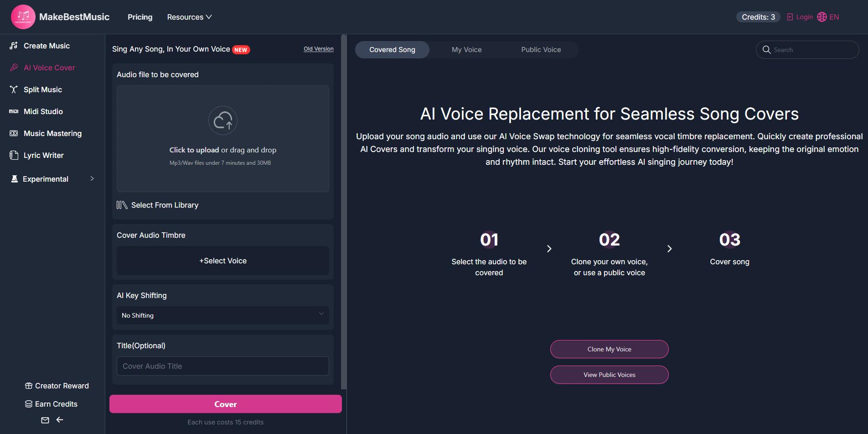Viewport: 868px width, 434px height.
Task: Click the Midi Studio sidebar icon
Action: click(14, 111)
